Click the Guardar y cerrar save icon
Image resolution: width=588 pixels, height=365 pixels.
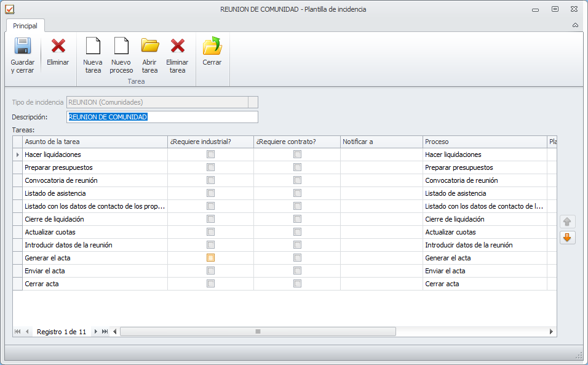coord(23,46)
